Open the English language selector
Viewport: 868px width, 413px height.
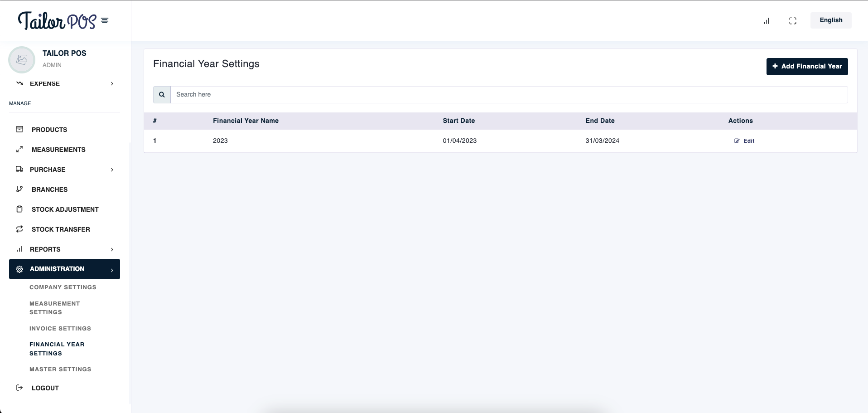pyautogui.click(x=830, y=20)
